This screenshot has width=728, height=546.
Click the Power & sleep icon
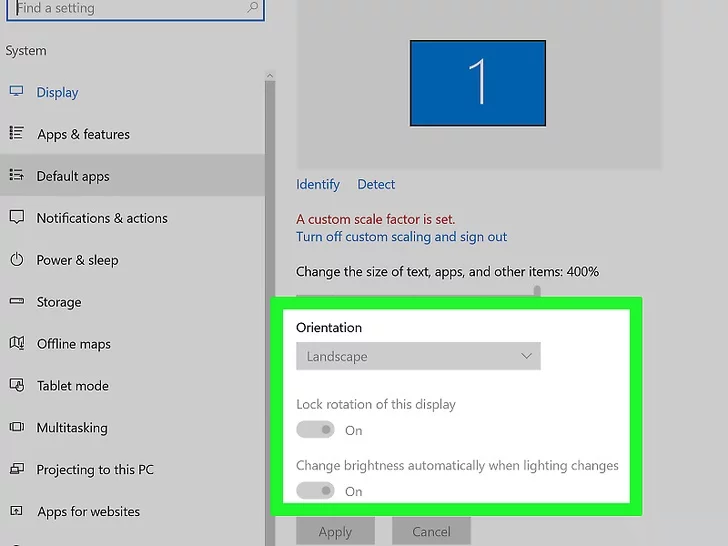point(16,259)
